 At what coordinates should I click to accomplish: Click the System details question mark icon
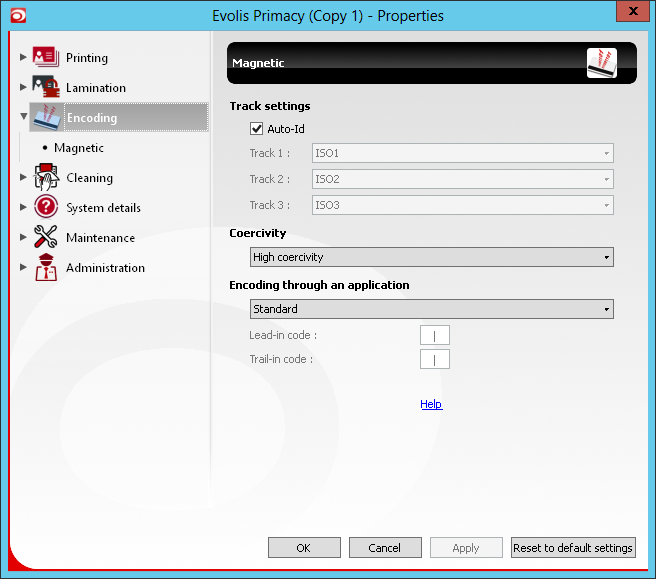(x=46, y=207)
